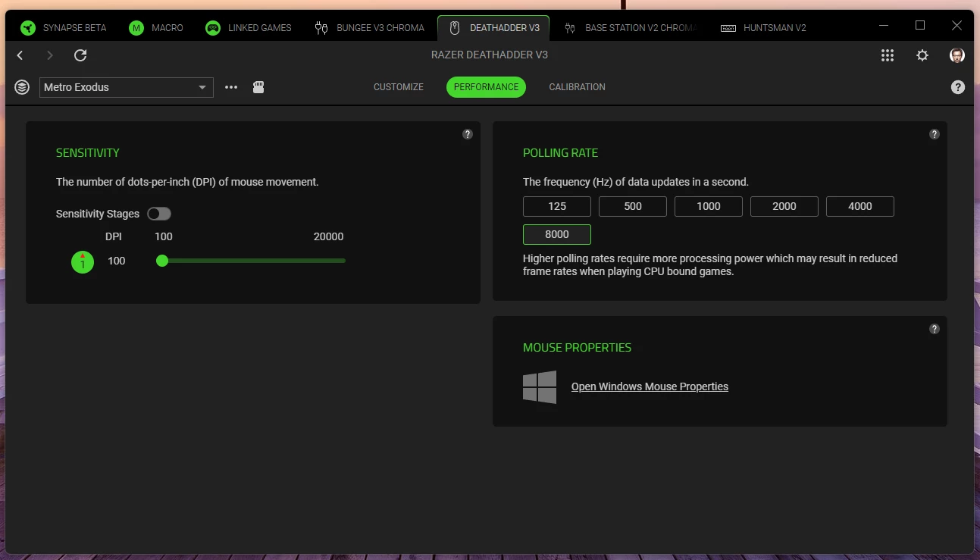Click the Windows logo in Mouse Properties

[x=540, y=387]
